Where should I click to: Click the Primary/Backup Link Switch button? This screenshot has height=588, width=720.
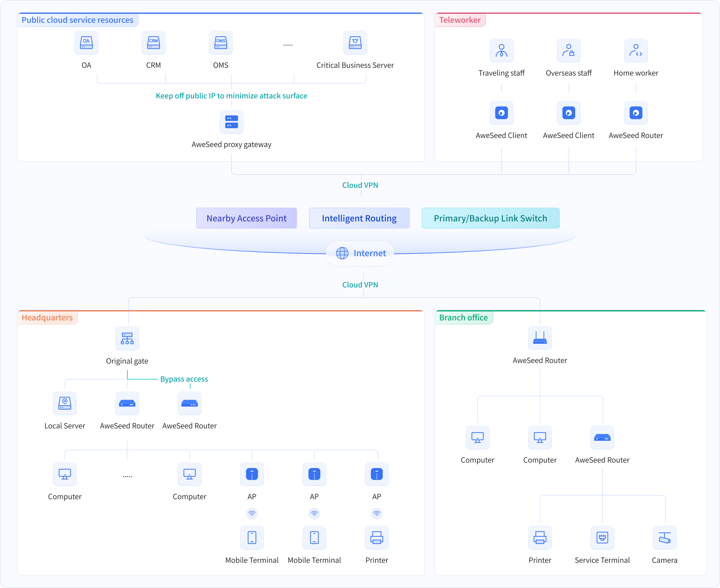[x=490, y=218]
